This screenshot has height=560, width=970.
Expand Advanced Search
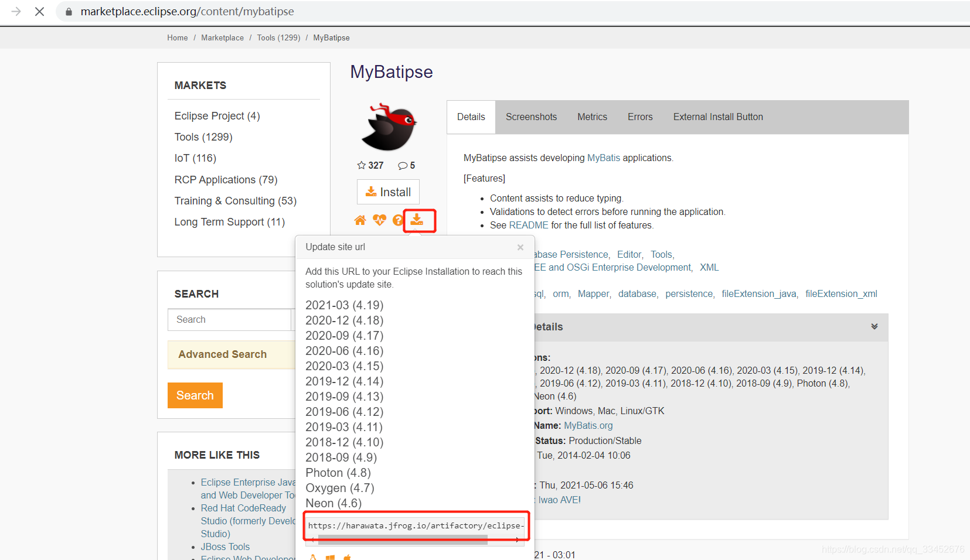(x=222, y=354)
